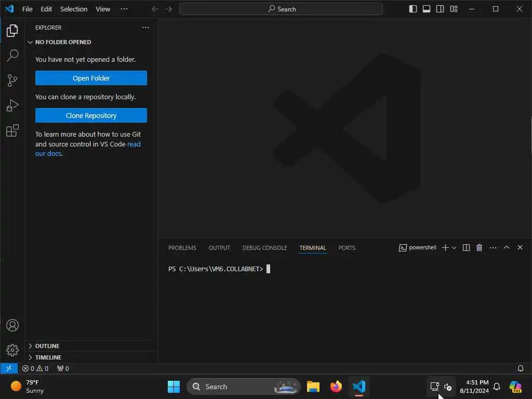Click the Clone Repository button
This screenshot has width=532, height=399.
coord(91,115)
